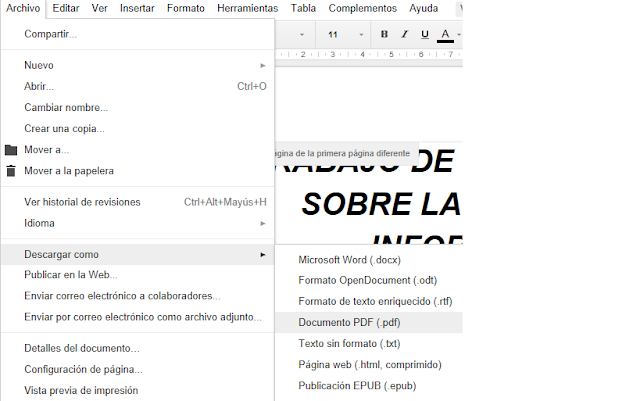The image size is (640, 401).
Task: Open Configuración de página...
Action: [x=138, y=370]
